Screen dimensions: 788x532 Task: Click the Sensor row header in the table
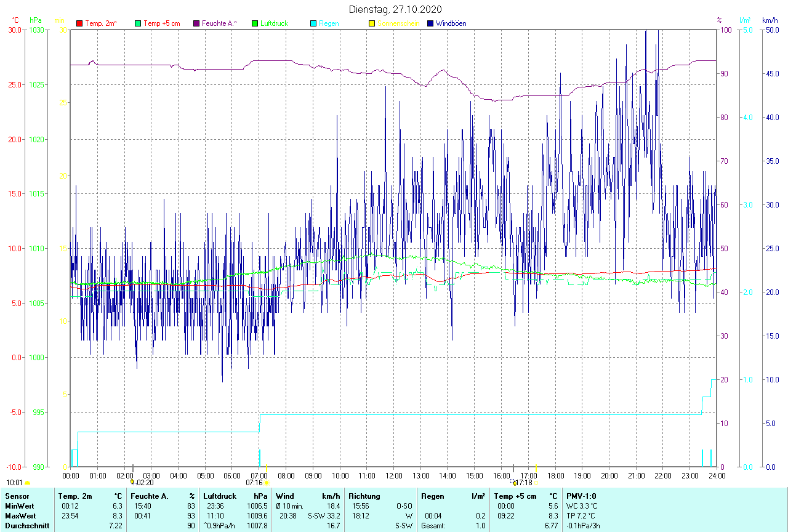click(x=16, y=496)
